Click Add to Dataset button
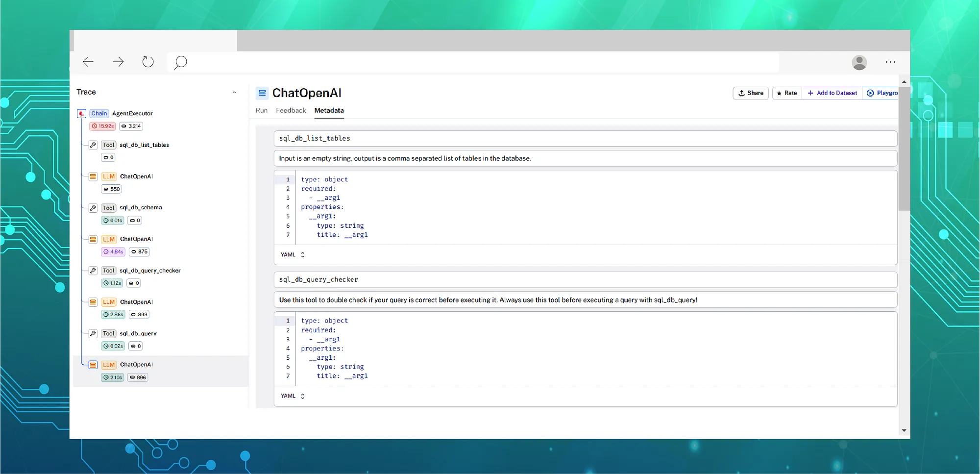980x474 pixels. (x=832, y=93)
